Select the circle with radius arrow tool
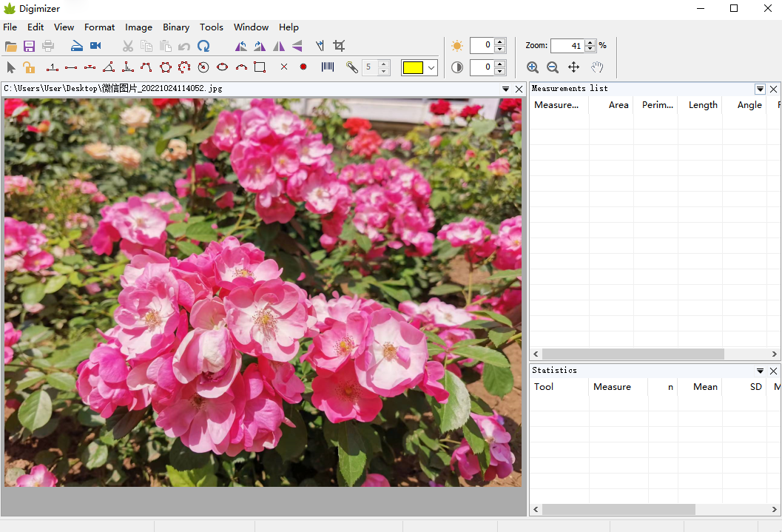The image size is (782, 532). (x=203, y=67)
